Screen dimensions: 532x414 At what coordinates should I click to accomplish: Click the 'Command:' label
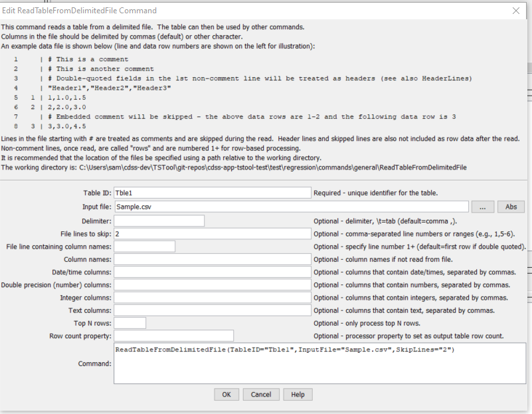(x=95, y=363)
